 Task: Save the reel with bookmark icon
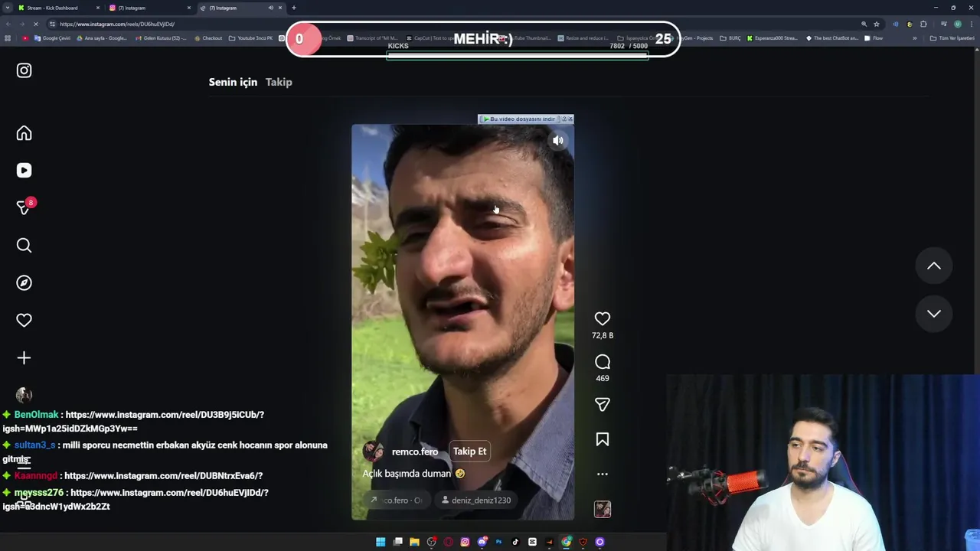pyautogui.click(x=603, y=439)
